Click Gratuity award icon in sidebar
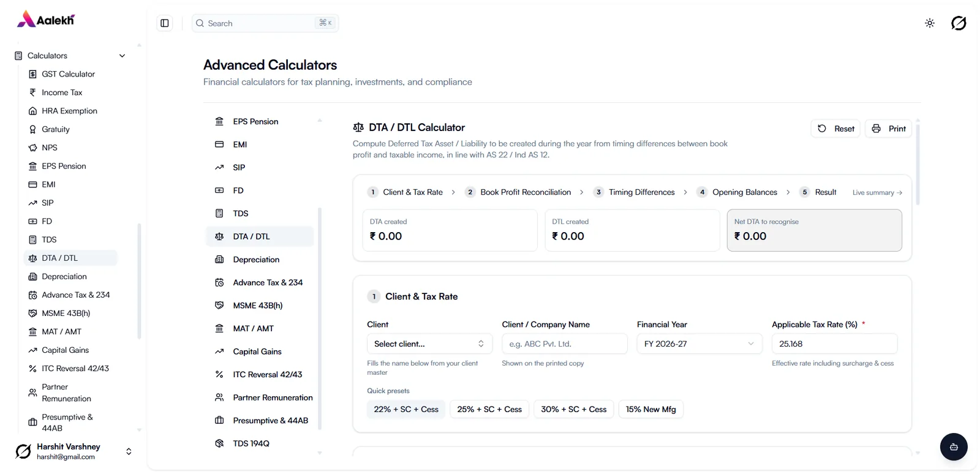Image resolution: width=980 pixels, height=474 pixels. point(33,129)
